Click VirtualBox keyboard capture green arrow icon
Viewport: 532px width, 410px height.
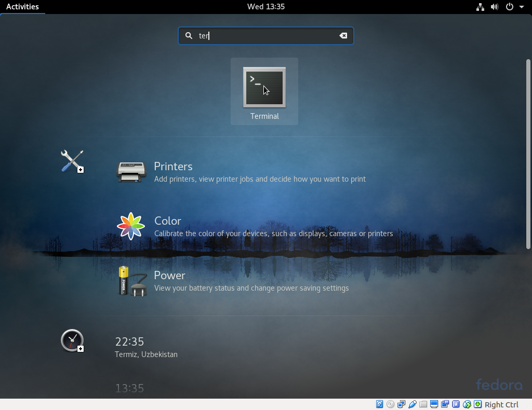tap(478, 404)
